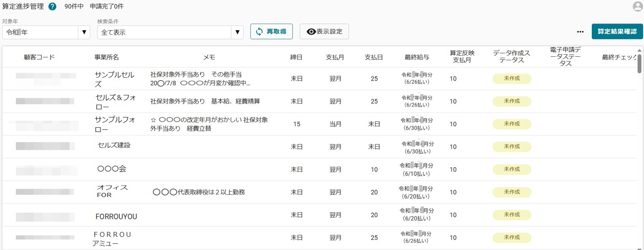Click the 支払月 column header

click(335, 57)
